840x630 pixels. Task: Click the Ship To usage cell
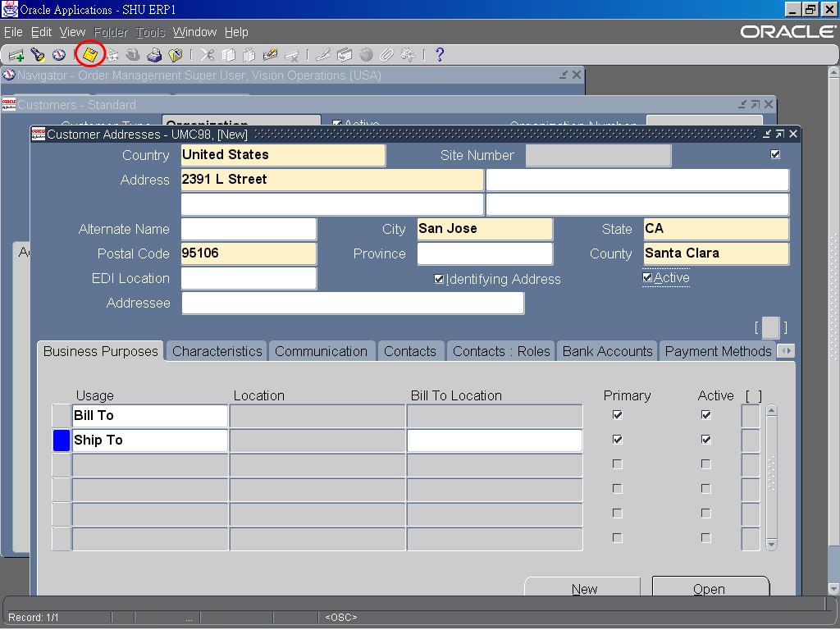point(150,441)
